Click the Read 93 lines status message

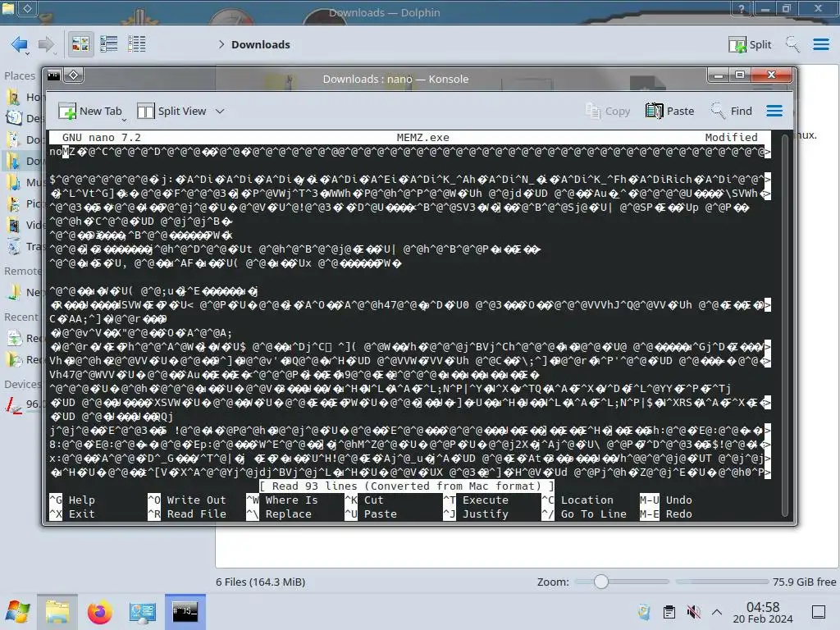click(x=407, y=486)
